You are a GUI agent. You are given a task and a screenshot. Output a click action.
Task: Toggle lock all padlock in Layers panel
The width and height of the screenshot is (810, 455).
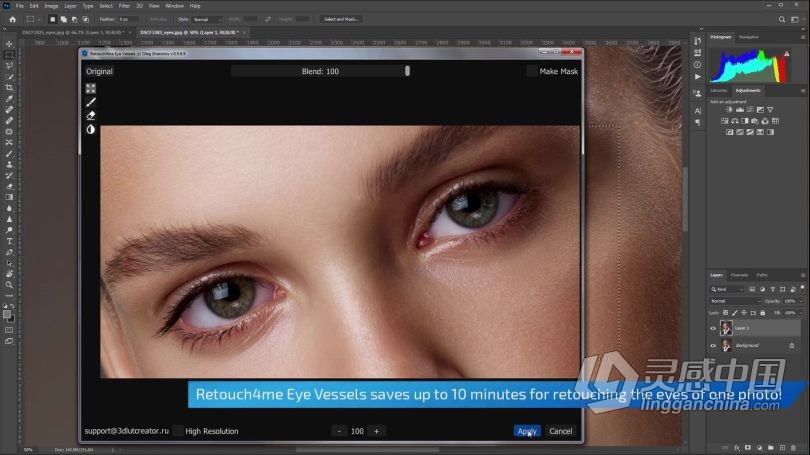(762, 313)
